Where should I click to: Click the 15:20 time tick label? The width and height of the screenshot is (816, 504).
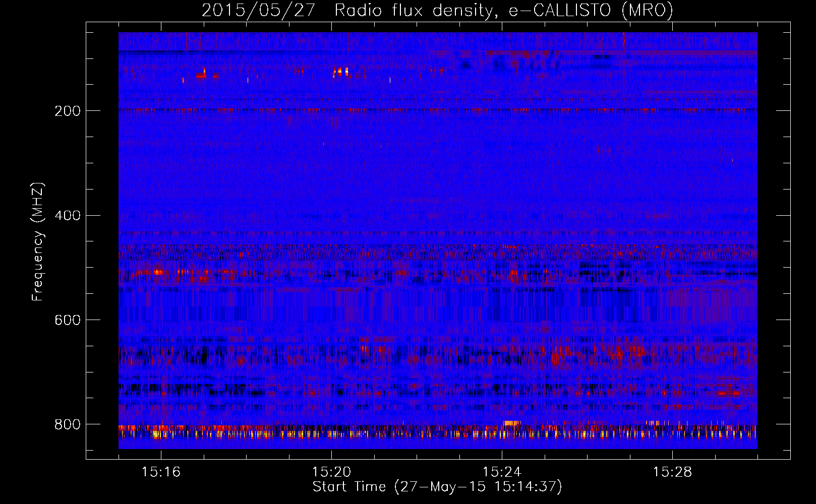click(x=331, y=472)
